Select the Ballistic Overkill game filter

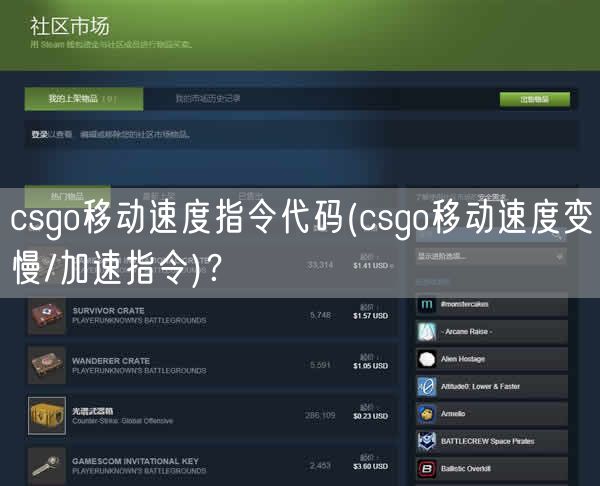[x=492, y=469]
